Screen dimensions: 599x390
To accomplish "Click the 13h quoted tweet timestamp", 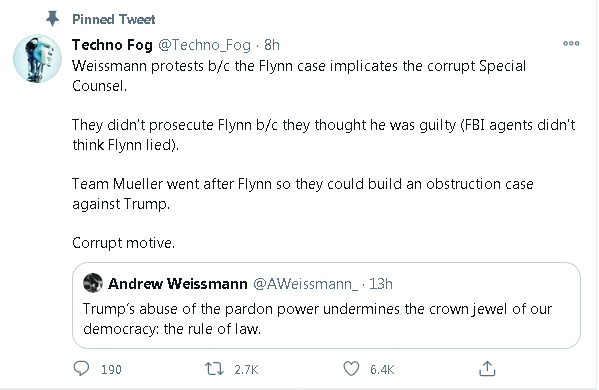I will pyautogui.click(x=380, y=284).
